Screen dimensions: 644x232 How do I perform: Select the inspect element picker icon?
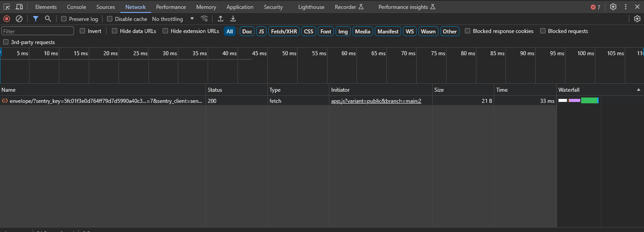tap(7, 7)
